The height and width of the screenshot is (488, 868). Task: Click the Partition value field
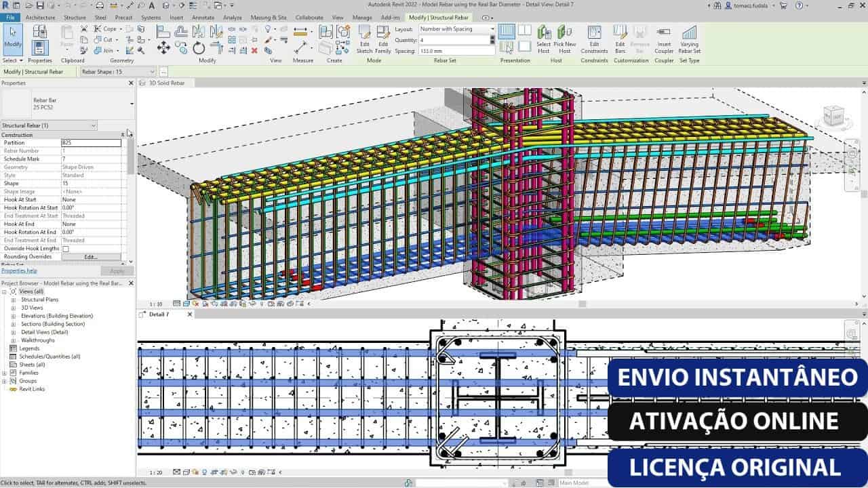pyautogui.click(x=91, y=143)
